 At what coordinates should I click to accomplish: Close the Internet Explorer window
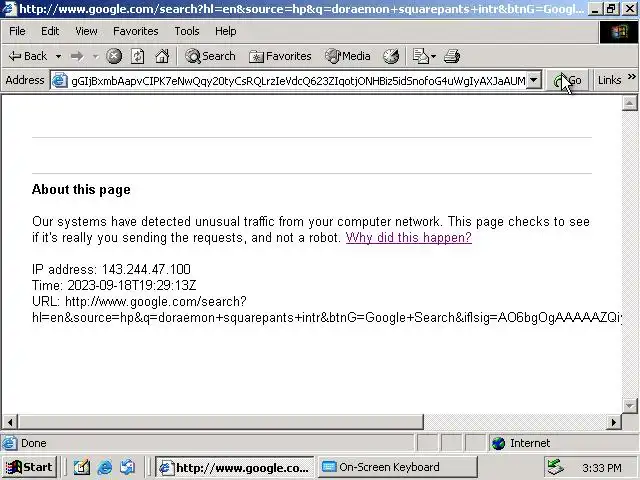click(630, 9)
